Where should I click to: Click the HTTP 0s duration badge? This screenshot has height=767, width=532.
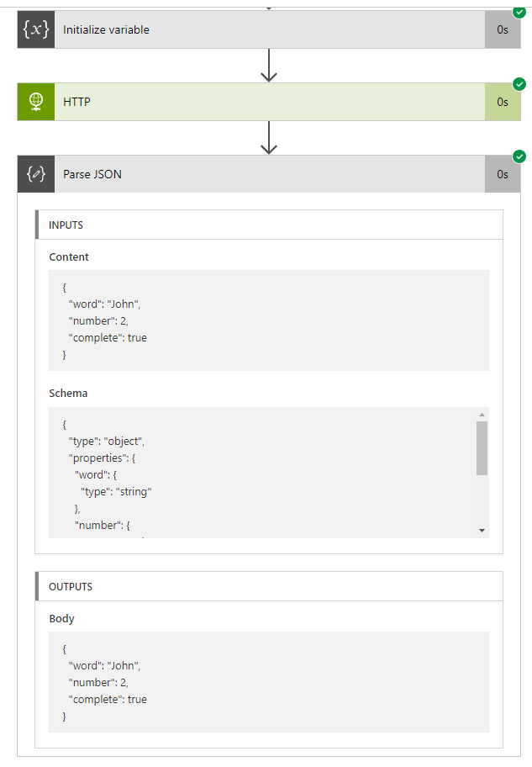pyautogui.click(x=503, y=102)
